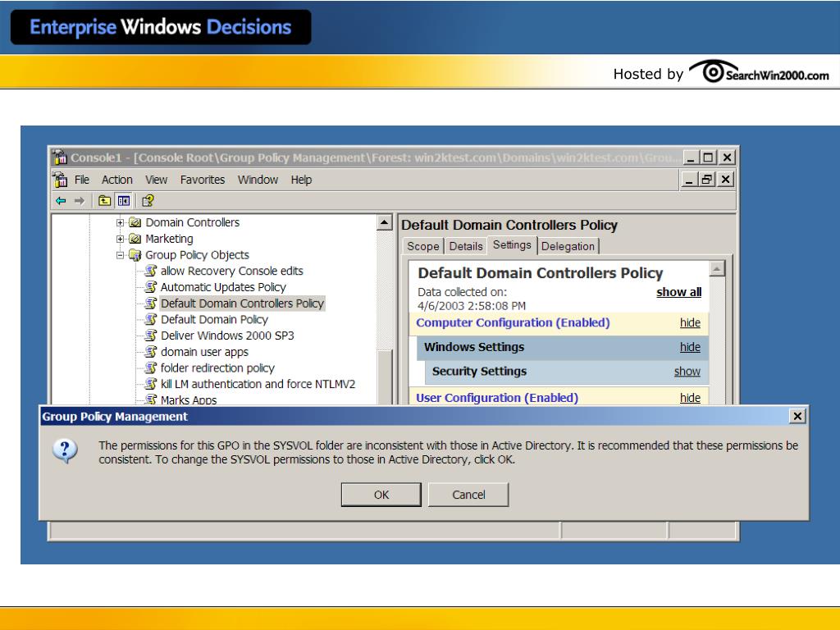Click the scroll icon for domain user apps
The height and width of the screenshot is (630, 840).
click(x=151, y=352)
